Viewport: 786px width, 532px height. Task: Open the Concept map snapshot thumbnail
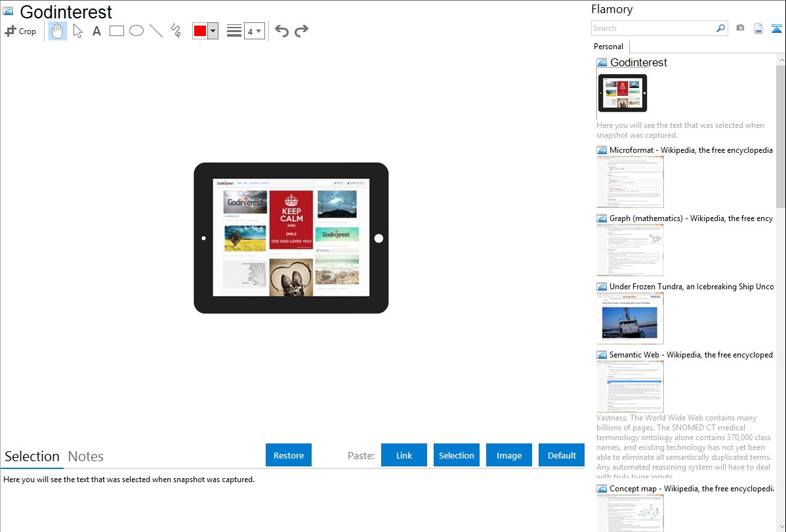click(x=630, y=513)
